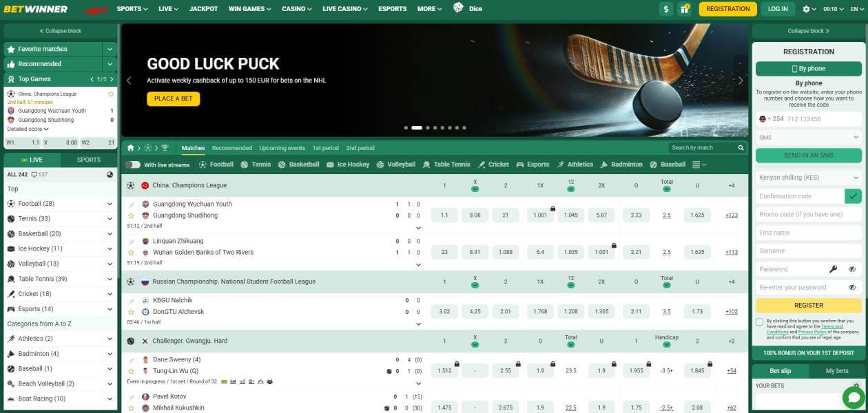Confirm the code with the green checkmark
Image resolution: width=868 pixels, height=413 pixels.
[853, 196]
